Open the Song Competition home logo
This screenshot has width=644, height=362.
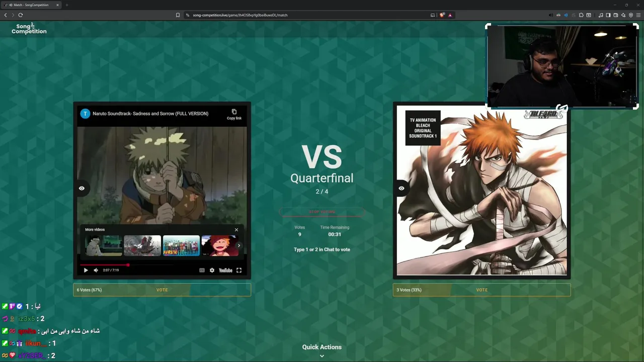29,29
